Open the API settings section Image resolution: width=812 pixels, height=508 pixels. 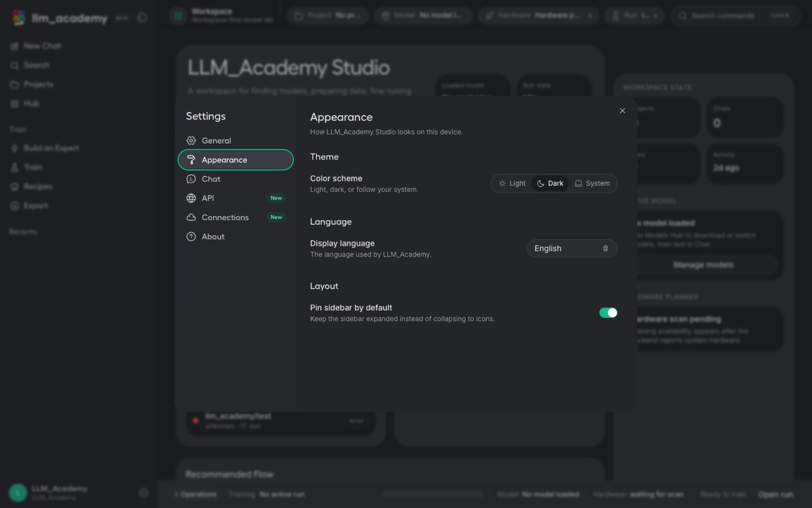point(235,198)
